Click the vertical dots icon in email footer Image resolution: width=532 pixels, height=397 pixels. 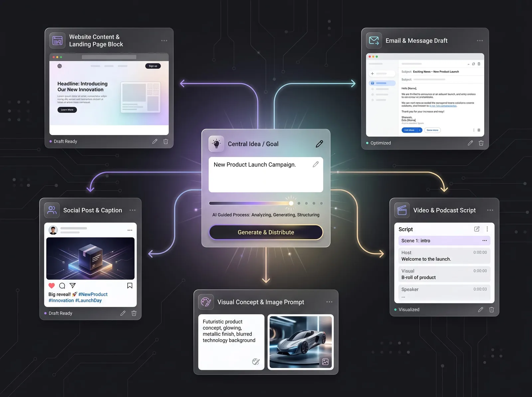pyautogui.click(x=474, y=130)
